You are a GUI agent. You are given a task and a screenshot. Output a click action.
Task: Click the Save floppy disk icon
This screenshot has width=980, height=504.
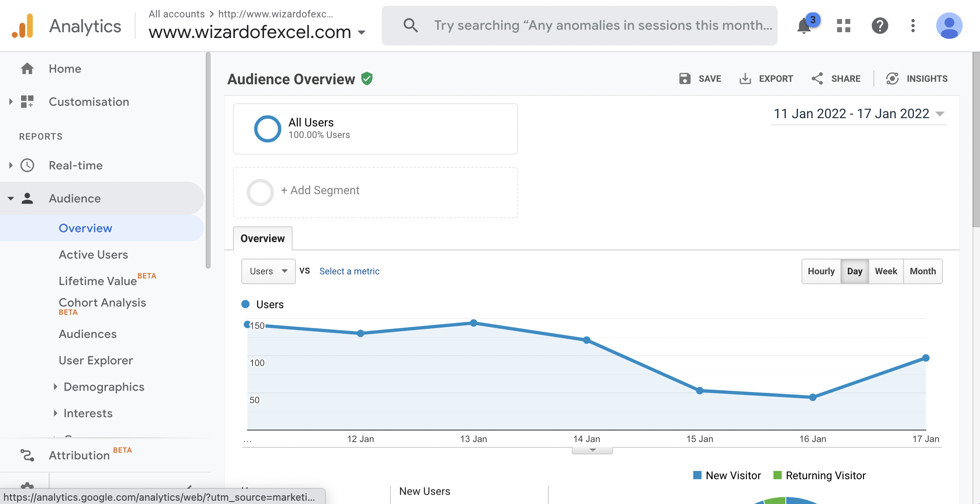tap(685, 78)
